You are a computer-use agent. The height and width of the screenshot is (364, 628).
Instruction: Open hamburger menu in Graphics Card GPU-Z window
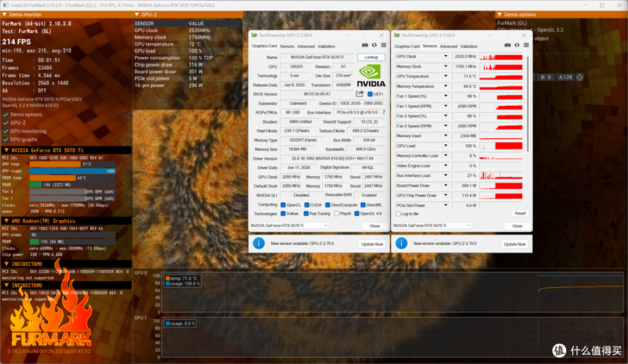click(x=384, y=45)
